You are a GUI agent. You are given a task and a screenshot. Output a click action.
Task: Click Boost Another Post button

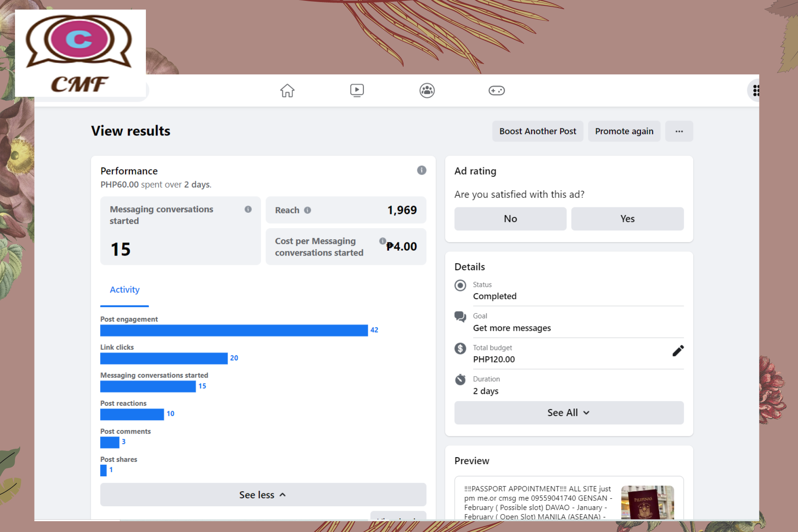(537, 131)
